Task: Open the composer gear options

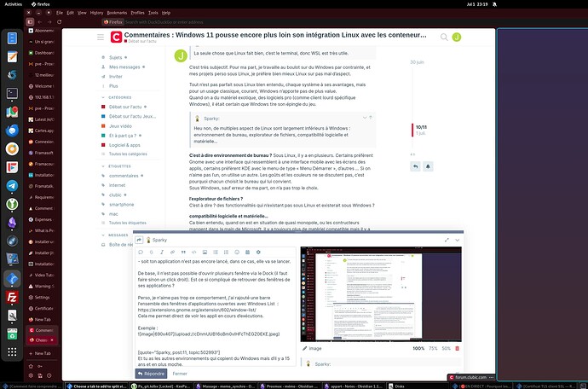Action: click(x=258, y=252)
